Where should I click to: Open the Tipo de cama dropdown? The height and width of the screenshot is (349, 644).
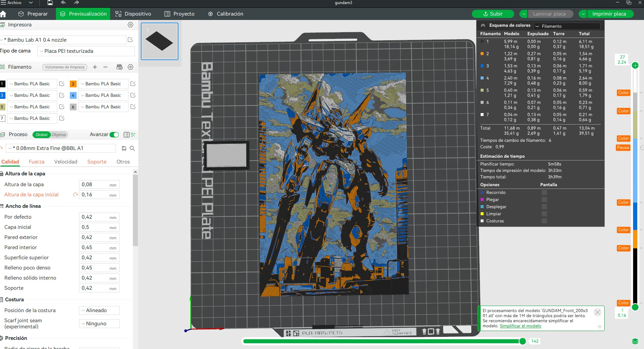point(86,51)
